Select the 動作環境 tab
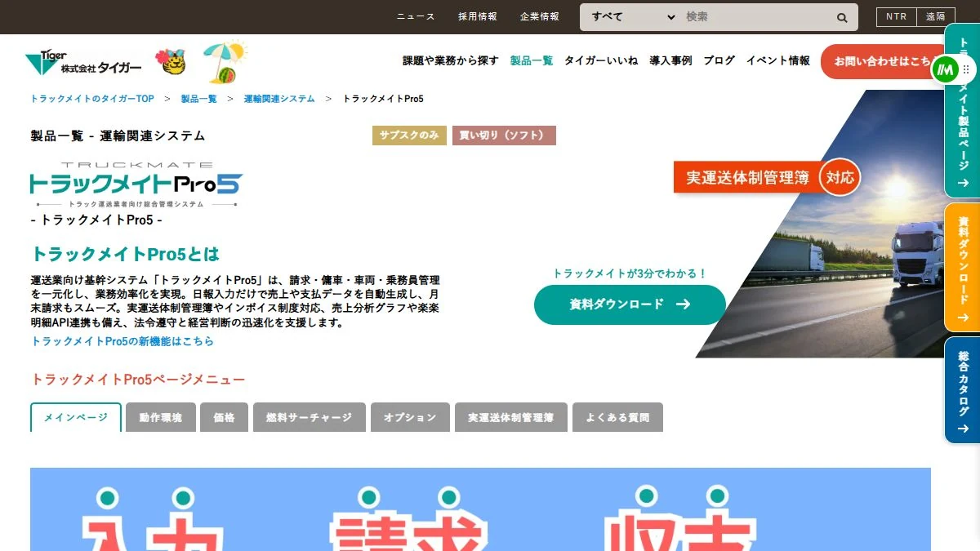 tap(161, 417)
